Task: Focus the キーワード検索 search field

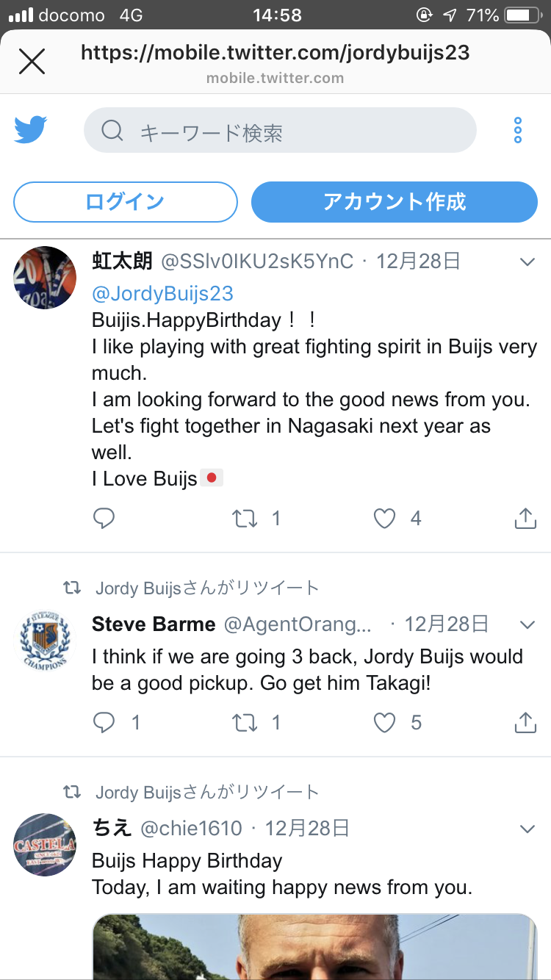Action: click(x=280, y=131)
